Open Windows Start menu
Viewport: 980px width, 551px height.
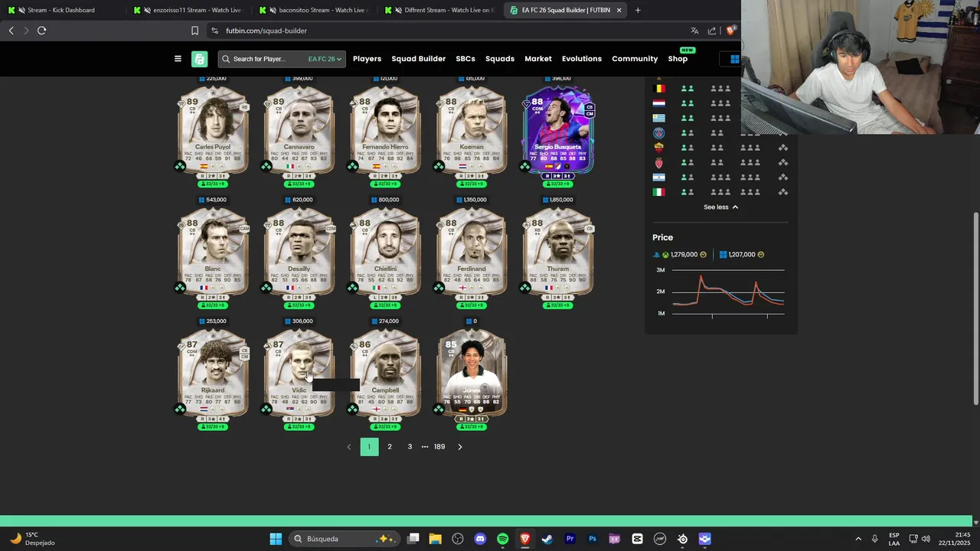tap(276, 539)
